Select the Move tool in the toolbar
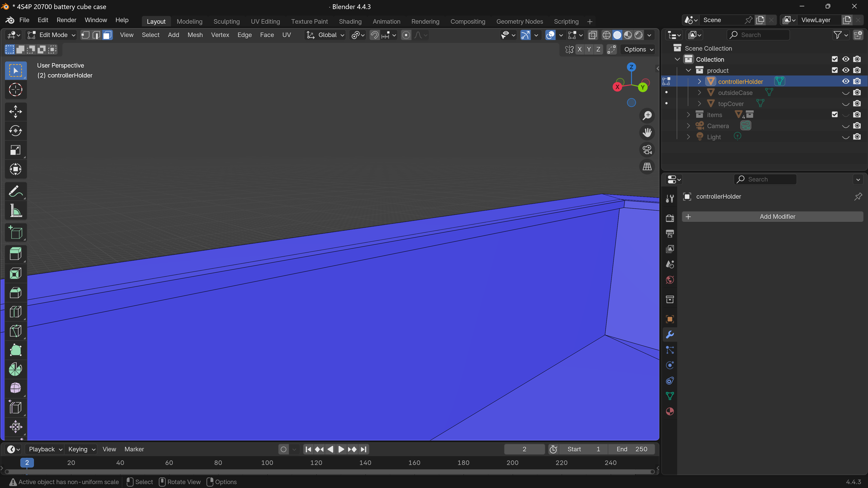 (x=16, y=112)
